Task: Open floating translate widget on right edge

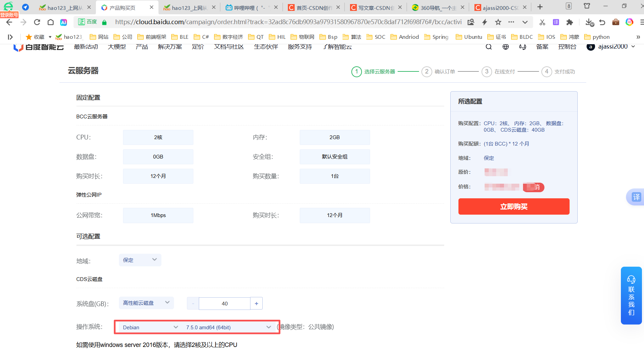Action: (x=636, y=197)
